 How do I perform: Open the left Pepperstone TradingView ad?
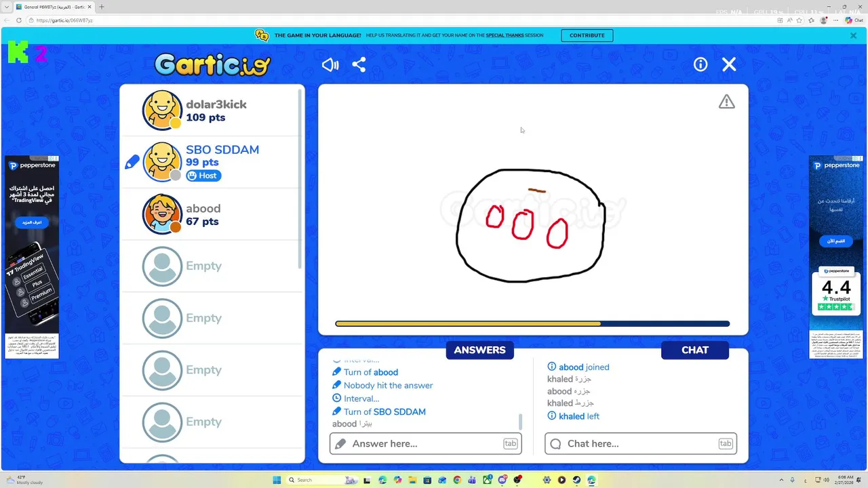(32, 258)
